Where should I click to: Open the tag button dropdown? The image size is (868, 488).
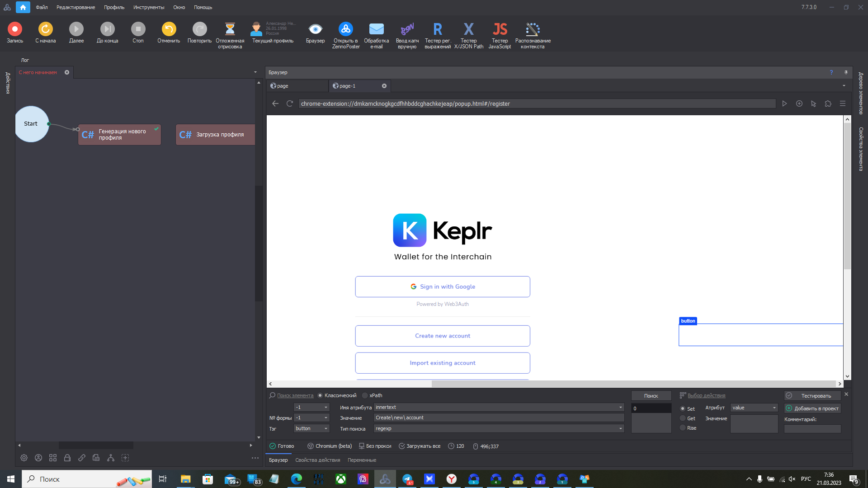click(x=325, y=428)
